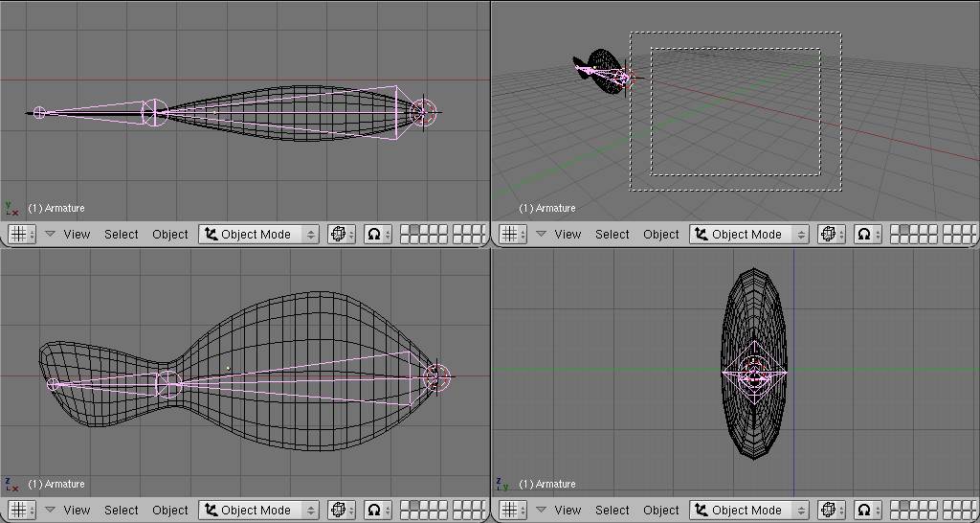Collapse header menus triangle in perspective viewport

pyautogui.click(x=541, y=234)
